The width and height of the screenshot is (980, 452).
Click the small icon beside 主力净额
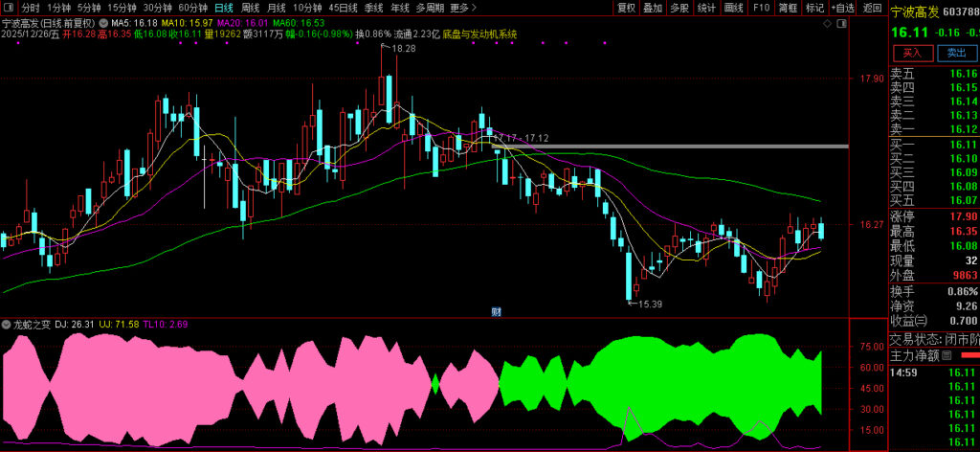pyautogui.click(x=947, y=355)
